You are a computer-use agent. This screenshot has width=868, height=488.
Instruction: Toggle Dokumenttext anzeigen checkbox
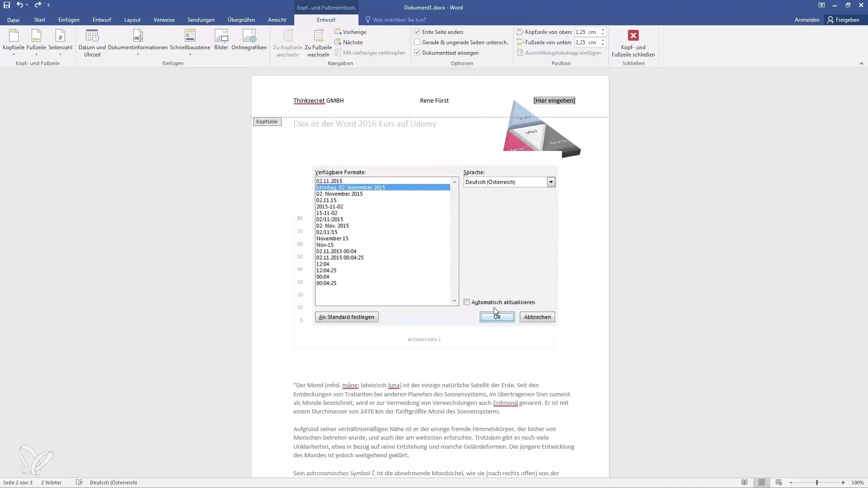point(417,53)
